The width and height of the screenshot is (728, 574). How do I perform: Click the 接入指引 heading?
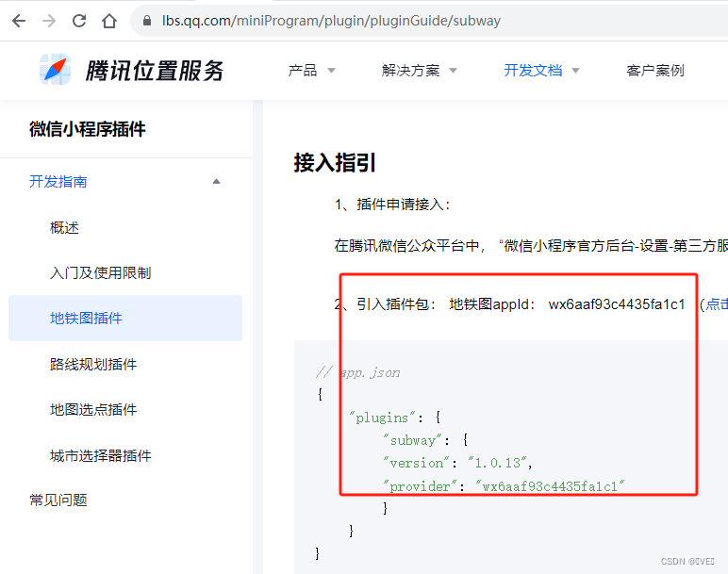pyautogui.click(x=335, y=163)
